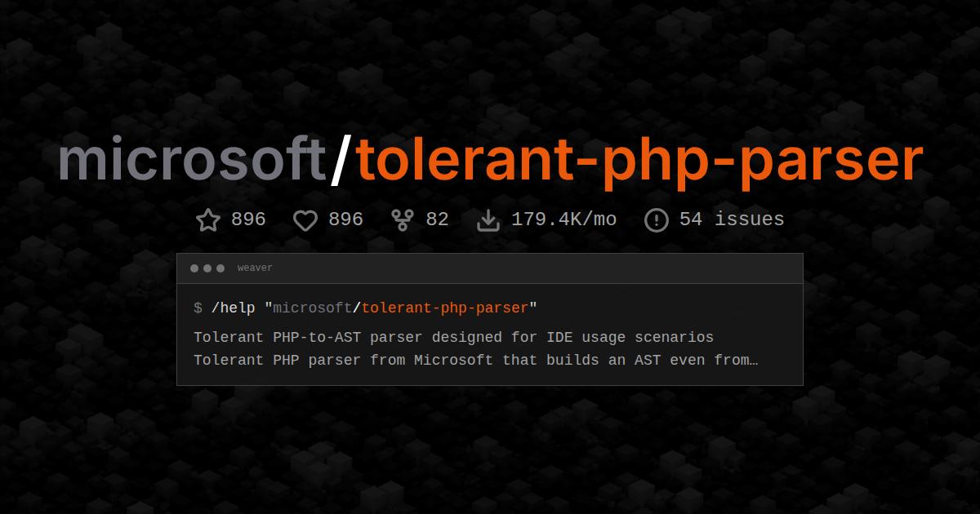980x514 pixels.
Task: Click the first dot in the terminal titlebar
Action: point(194,267)
